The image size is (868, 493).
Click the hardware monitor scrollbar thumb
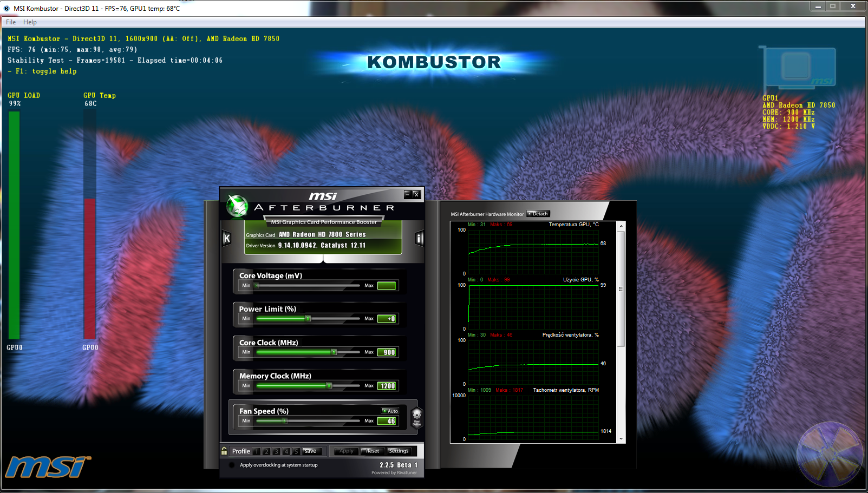(621, 288)
